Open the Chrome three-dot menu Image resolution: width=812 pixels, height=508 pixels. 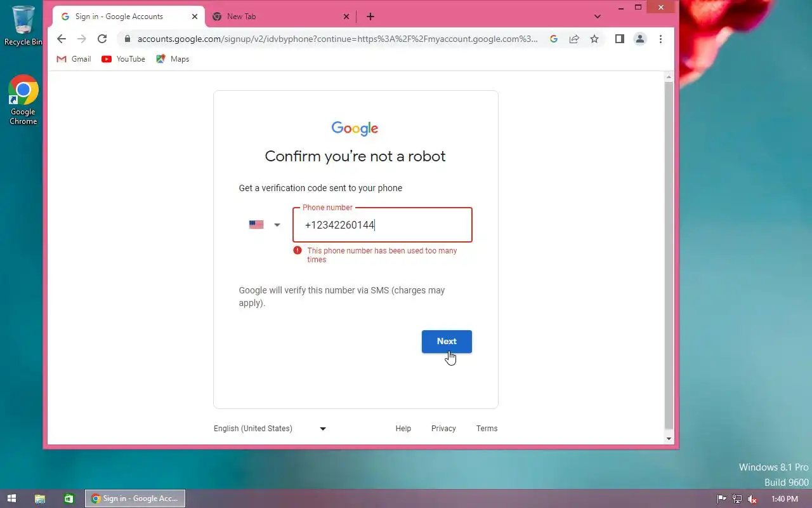point(660,39)
